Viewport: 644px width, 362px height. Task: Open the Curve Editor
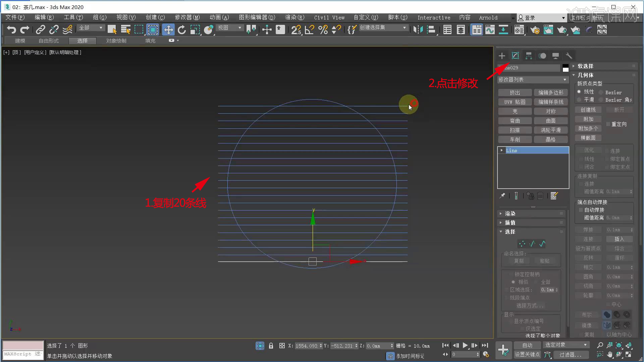pyautogui.click(x=490, y=30)
